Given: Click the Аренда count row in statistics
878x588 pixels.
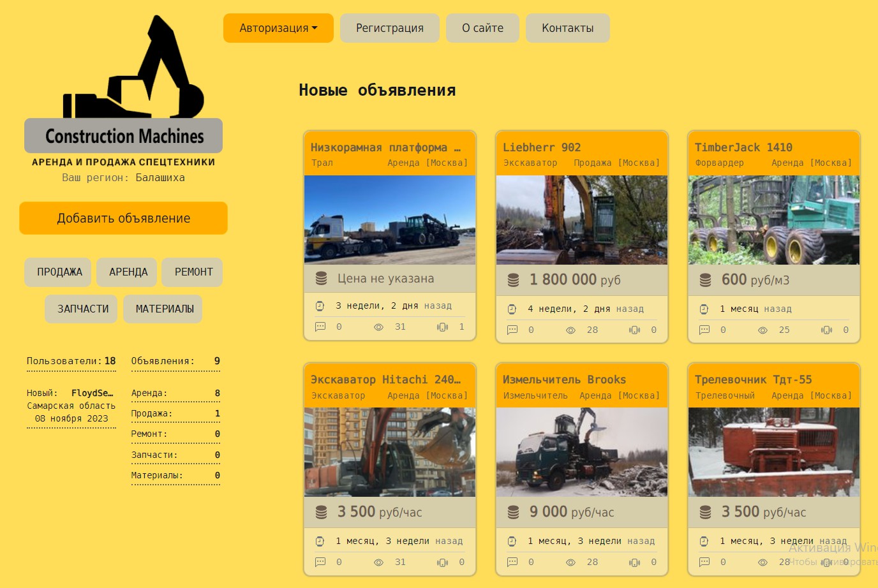Looking at the screenshot, I should [x=175, y=393].
